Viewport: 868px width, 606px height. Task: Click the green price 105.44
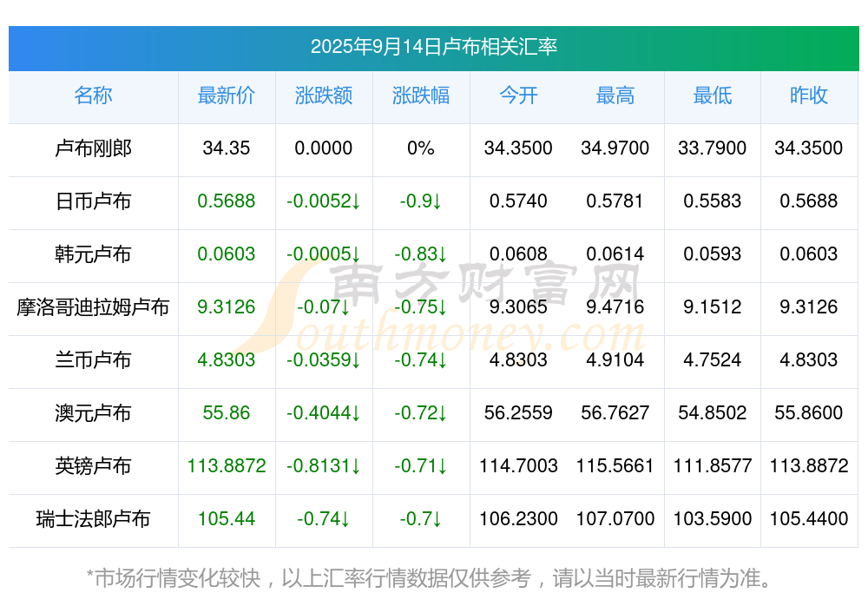point(227,519)
